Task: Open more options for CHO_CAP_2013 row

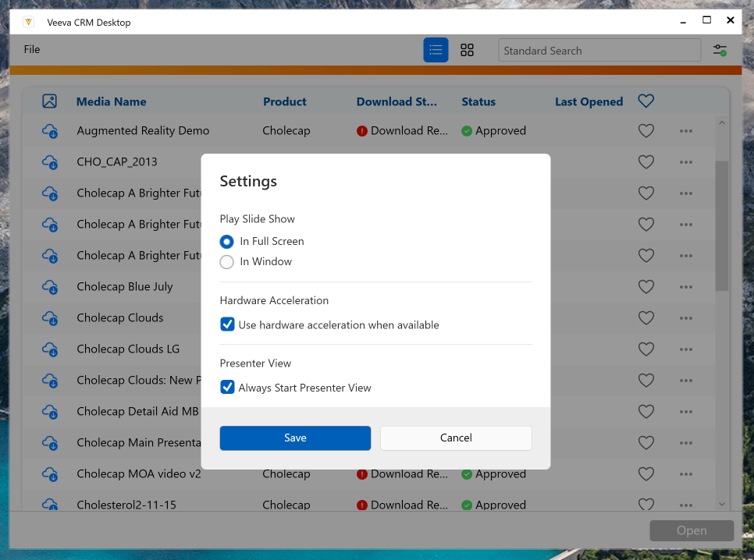Action: (x=685, y=162)
